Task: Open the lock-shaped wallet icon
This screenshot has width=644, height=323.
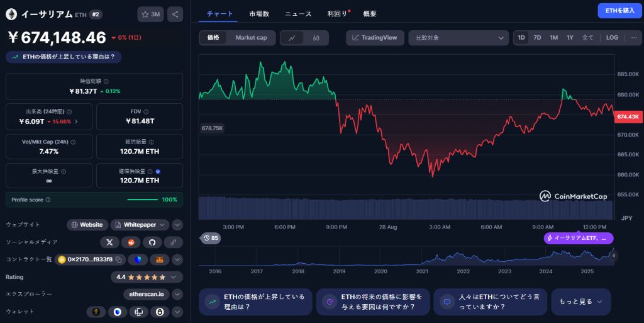Action: tap(160, 312)
